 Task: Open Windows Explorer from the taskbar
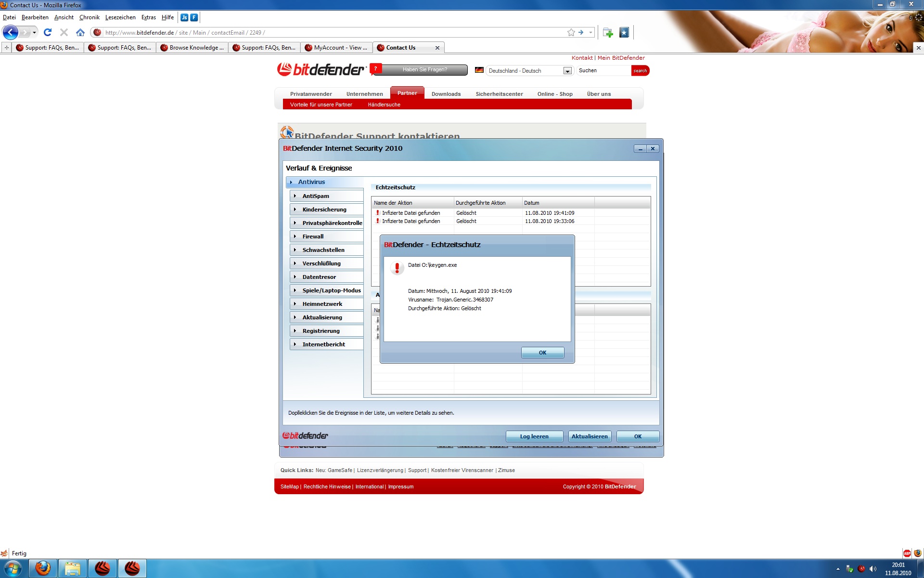pos(73,568)
